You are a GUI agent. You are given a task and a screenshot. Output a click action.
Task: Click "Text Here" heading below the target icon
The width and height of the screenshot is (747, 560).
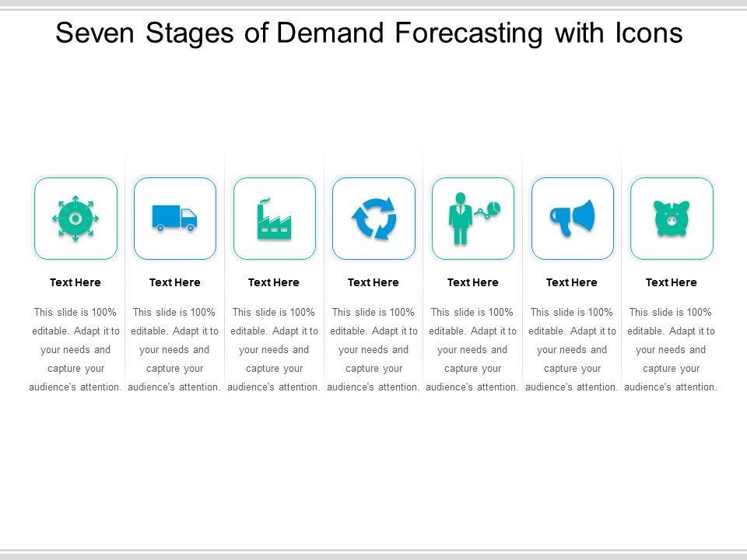click(x=75, y=282)
